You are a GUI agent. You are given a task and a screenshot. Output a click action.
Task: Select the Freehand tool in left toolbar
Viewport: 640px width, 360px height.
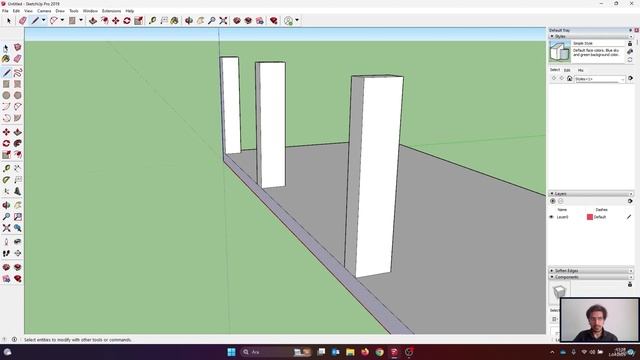pos(18,73)
